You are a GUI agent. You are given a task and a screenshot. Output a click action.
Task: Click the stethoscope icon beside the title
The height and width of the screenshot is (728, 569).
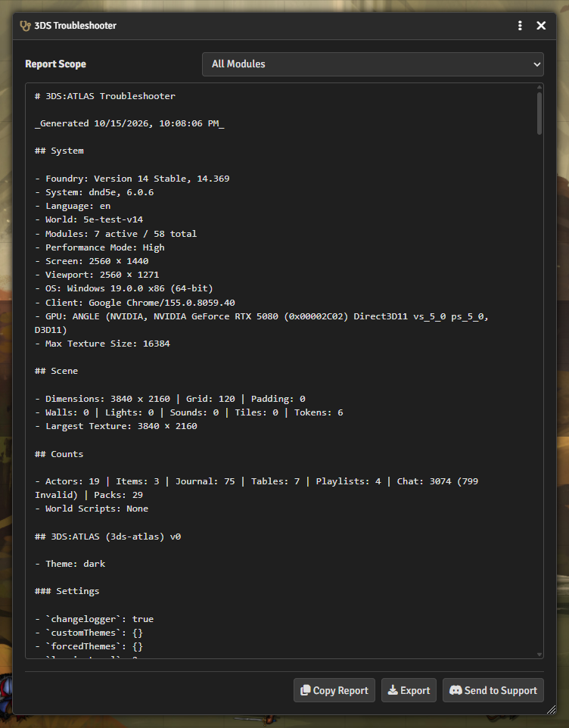(25, 26)
